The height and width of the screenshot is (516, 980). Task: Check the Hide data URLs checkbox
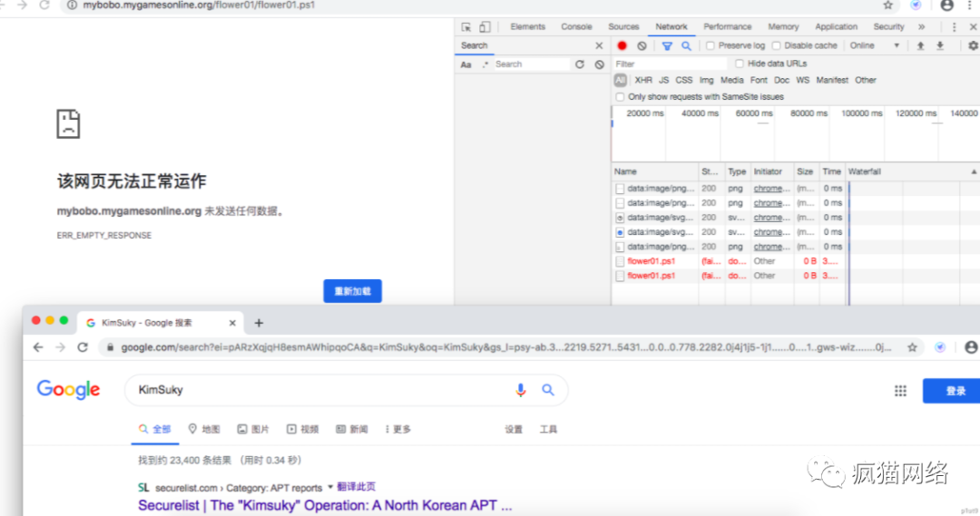(740, 63)
